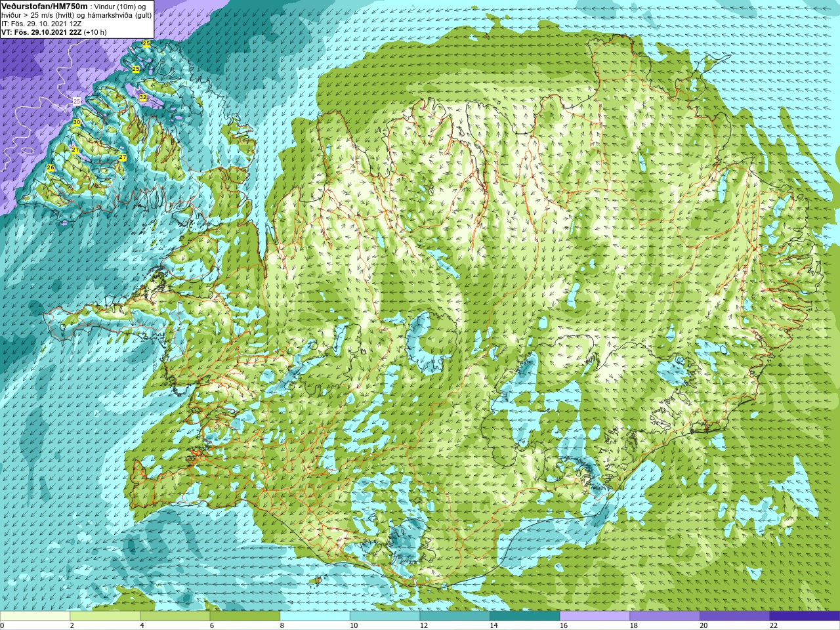This screenshot has width=840, height=630.
Task: Click the legend tick number 0
Action: pyautogui.click(x=2, y=625)
